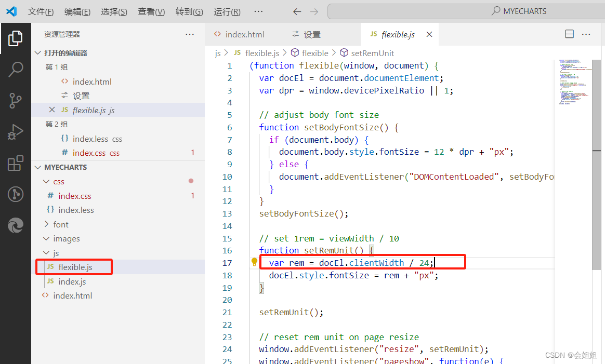
Task: Click the split editor icon above the code
Action: tap(569, 34)
